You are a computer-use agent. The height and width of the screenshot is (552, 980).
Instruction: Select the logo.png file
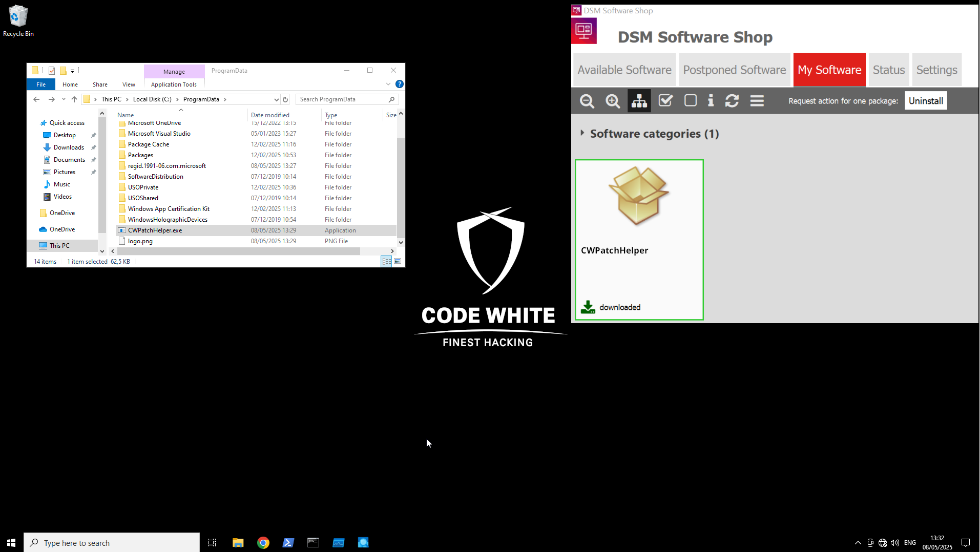pos(256,241)
